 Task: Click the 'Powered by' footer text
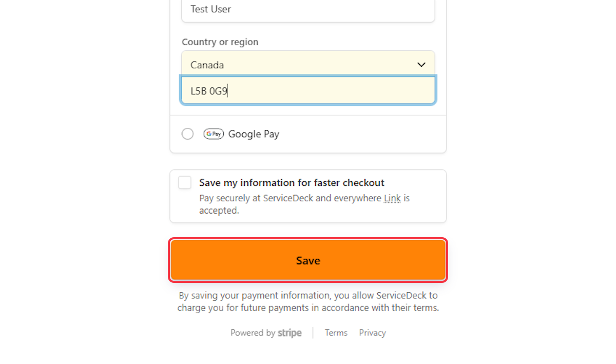253,333
